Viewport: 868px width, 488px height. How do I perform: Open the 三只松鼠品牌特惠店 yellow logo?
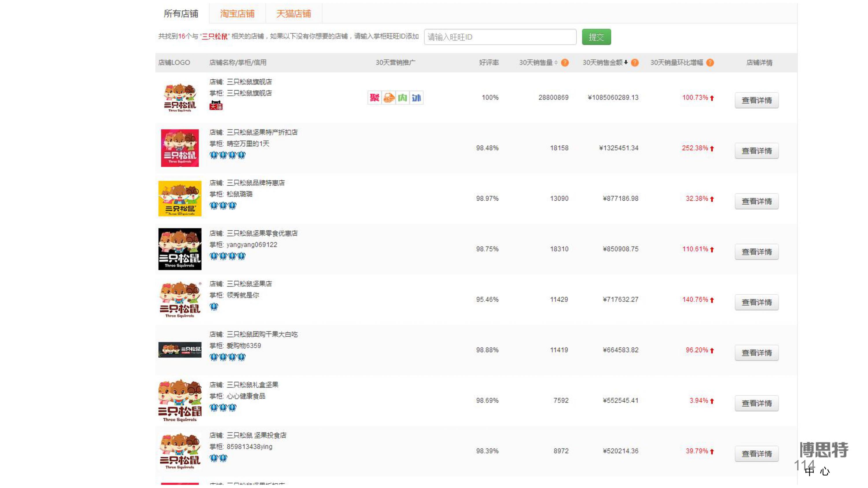[x=180, y=199]
